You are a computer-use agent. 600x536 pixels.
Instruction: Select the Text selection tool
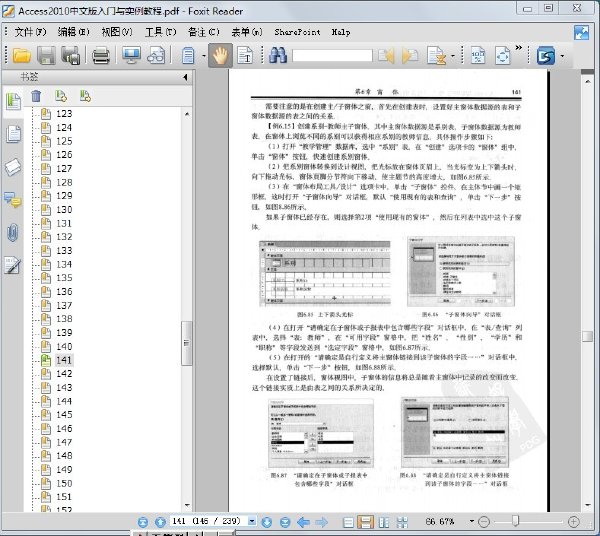coord(245,56)
